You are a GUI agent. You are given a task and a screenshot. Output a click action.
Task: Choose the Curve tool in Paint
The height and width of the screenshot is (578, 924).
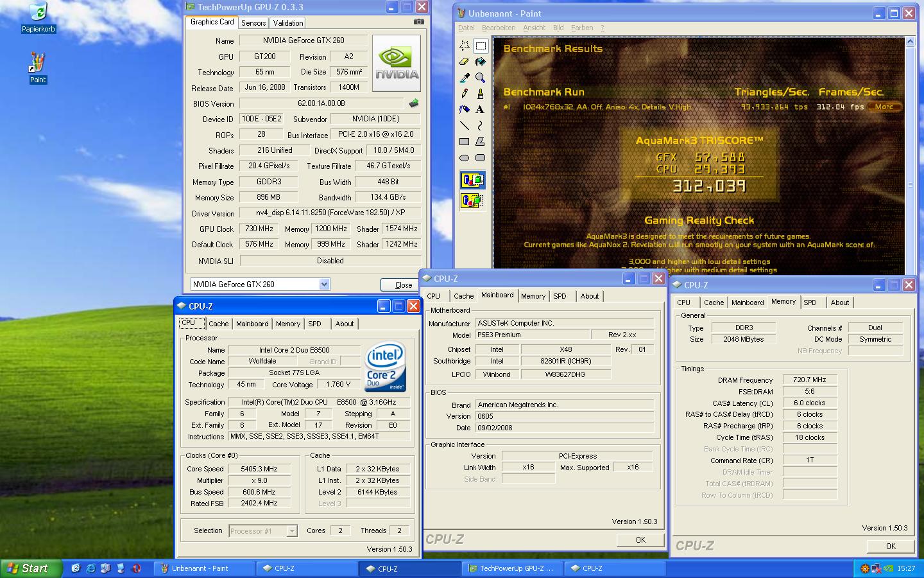click(480, 126)
